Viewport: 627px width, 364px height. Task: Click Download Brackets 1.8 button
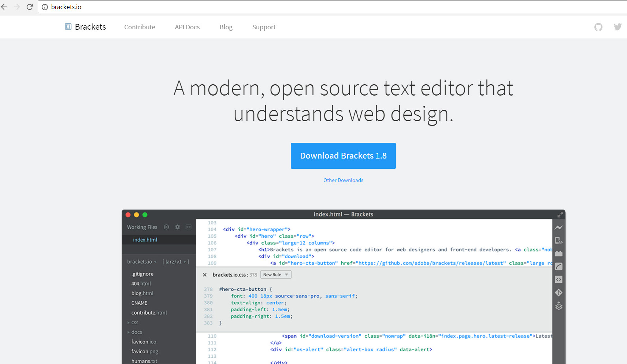point(343,156)
